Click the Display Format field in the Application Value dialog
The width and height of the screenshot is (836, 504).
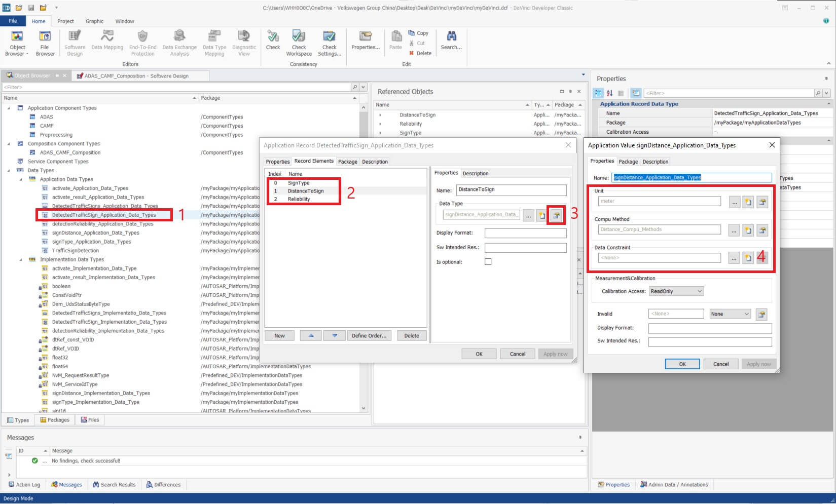(709, 328)
